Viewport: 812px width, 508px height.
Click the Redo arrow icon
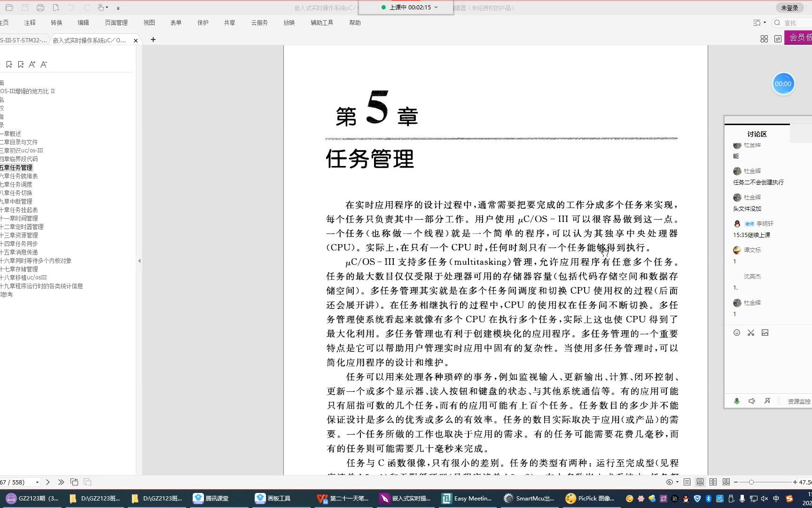86,8
